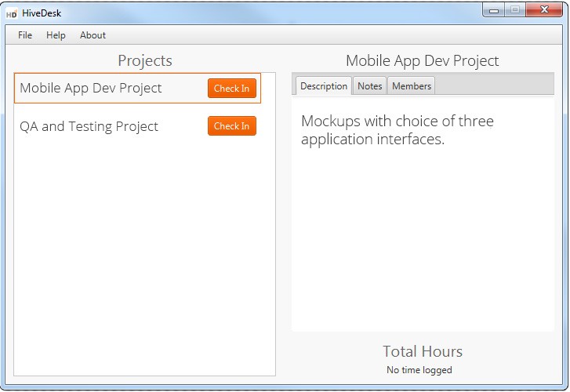
Task: Click the 'No time logged' text
Action: click(419, 370)
